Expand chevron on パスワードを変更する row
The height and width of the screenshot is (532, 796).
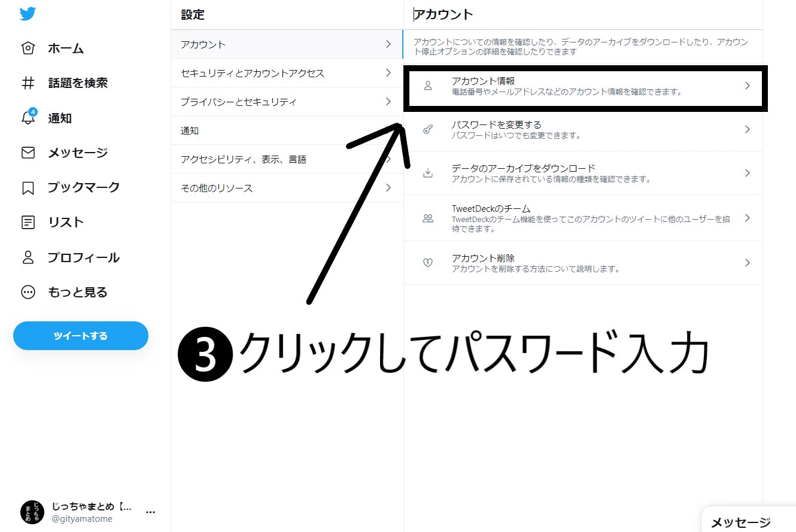pyautogui.click(x=747, y=129)
